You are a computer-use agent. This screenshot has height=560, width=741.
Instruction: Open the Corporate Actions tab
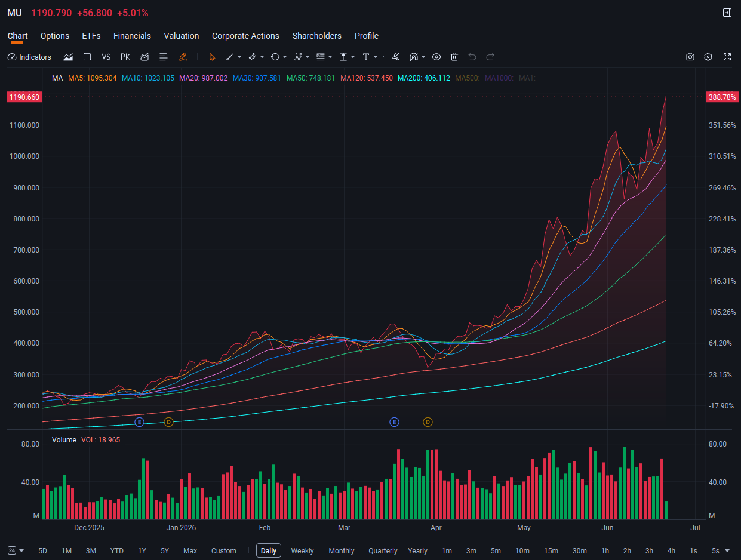(245, 36)
